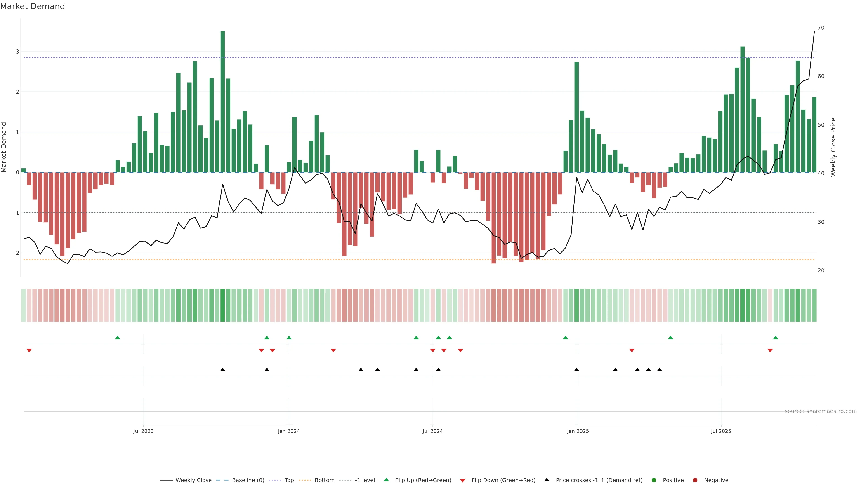Click the tallest green demand bar
This screenshot has width=868, height=488.
point(222,101)
